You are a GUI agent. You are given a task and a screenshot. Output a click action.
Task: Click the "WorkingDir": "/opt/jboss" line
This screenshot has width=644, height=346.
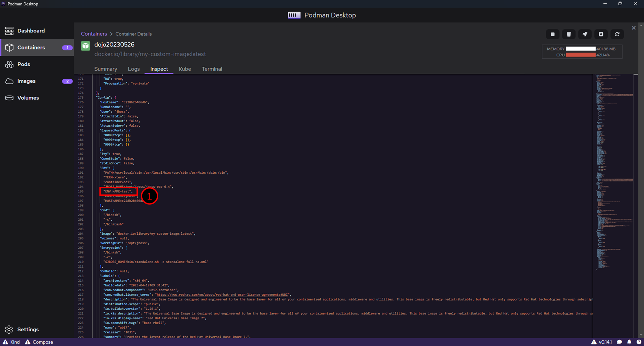(x=124, y=243)
